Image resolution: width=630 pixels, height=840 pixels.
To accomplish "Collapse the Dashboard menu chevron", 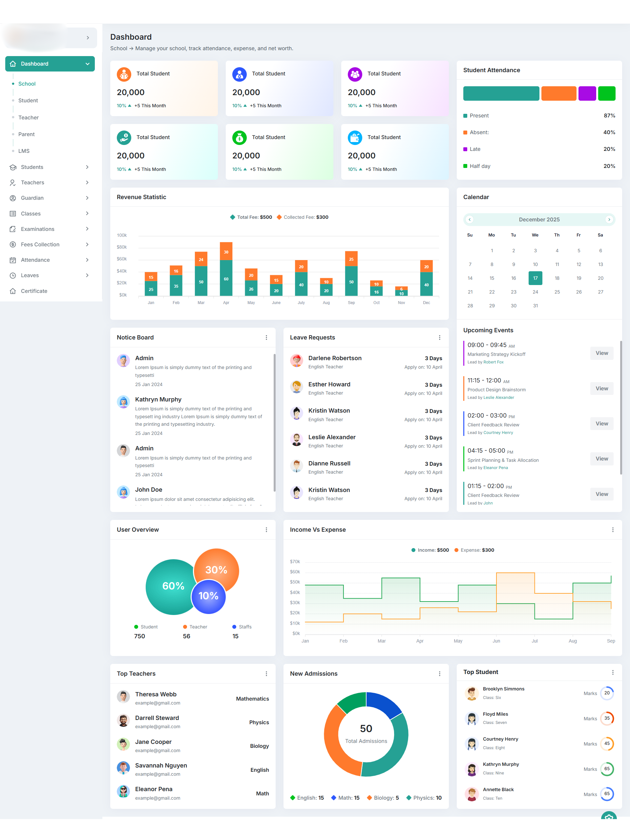I will click(x=87, y=63).
